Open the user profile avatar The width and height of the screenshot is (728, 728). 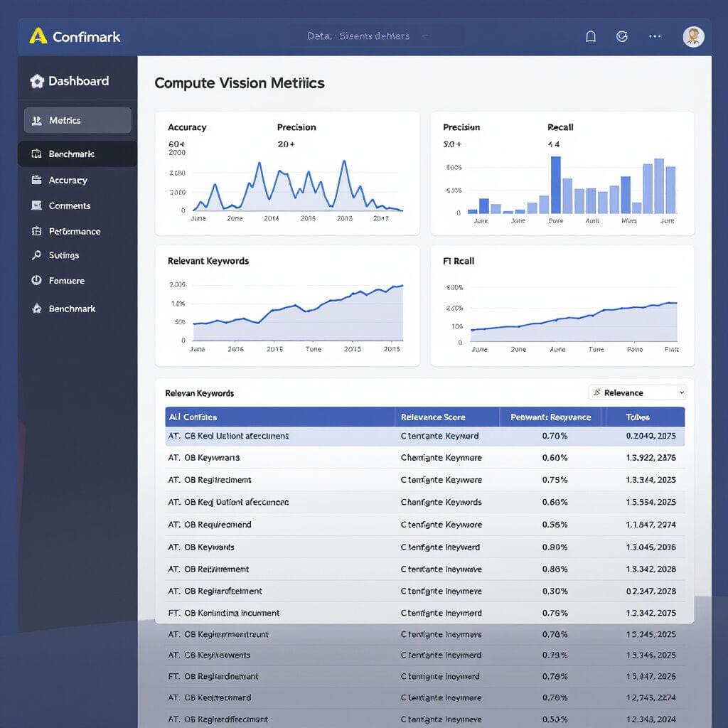[693, 36]
